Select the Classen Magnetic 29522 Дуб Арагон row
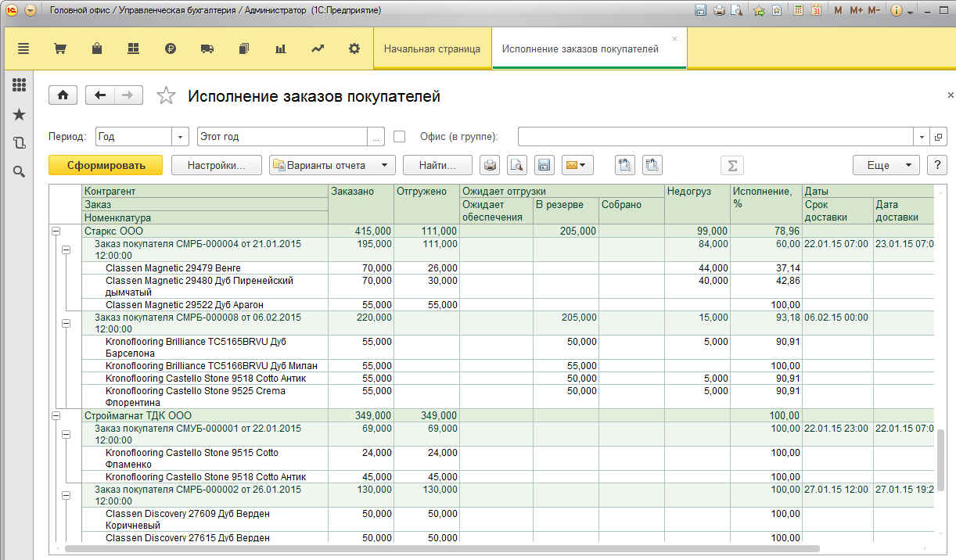The image size is (956, 560). click(x=508, y=304)
